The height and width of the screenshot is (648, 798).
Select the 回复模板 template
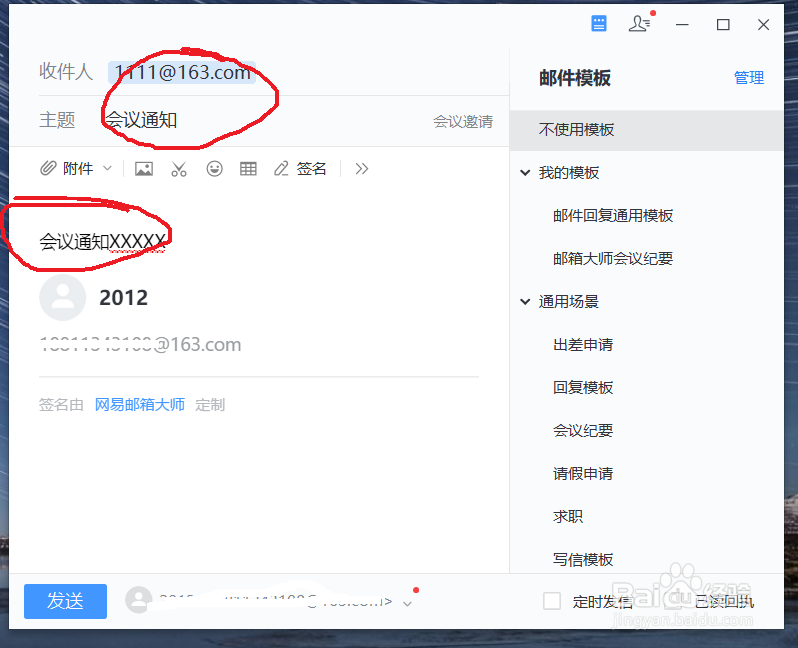click(x=583, y=388)
